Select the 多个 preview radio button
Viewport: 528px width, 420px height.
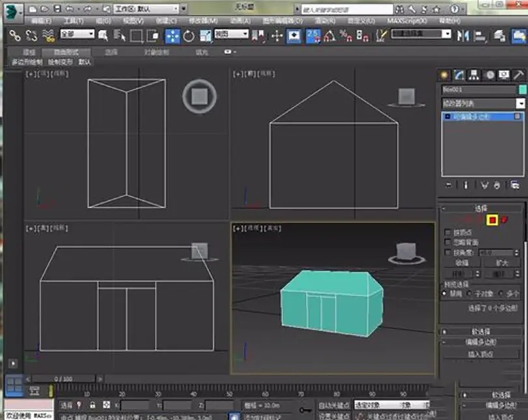coord(501,293)
